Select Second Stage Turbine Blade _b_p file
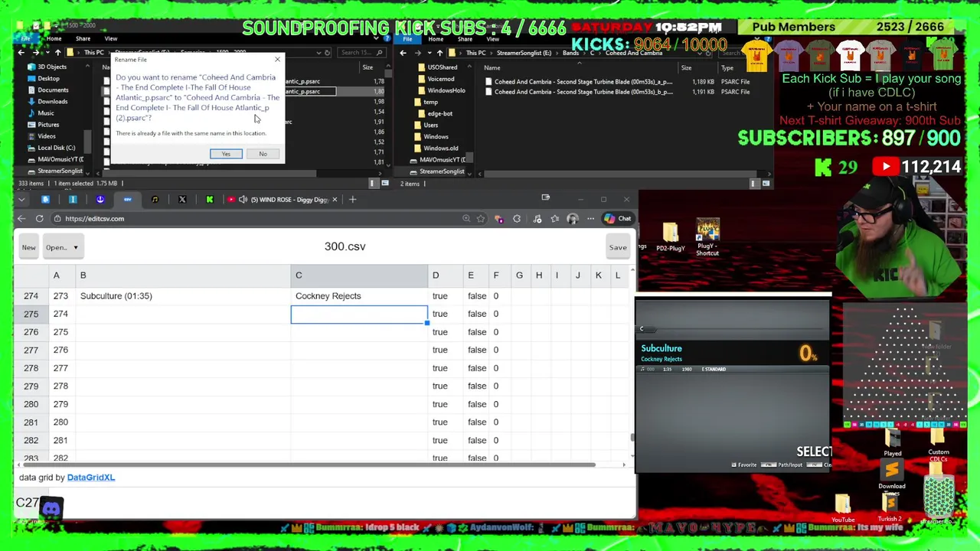Viewport: 980px width, 551px height. (583, 92)
